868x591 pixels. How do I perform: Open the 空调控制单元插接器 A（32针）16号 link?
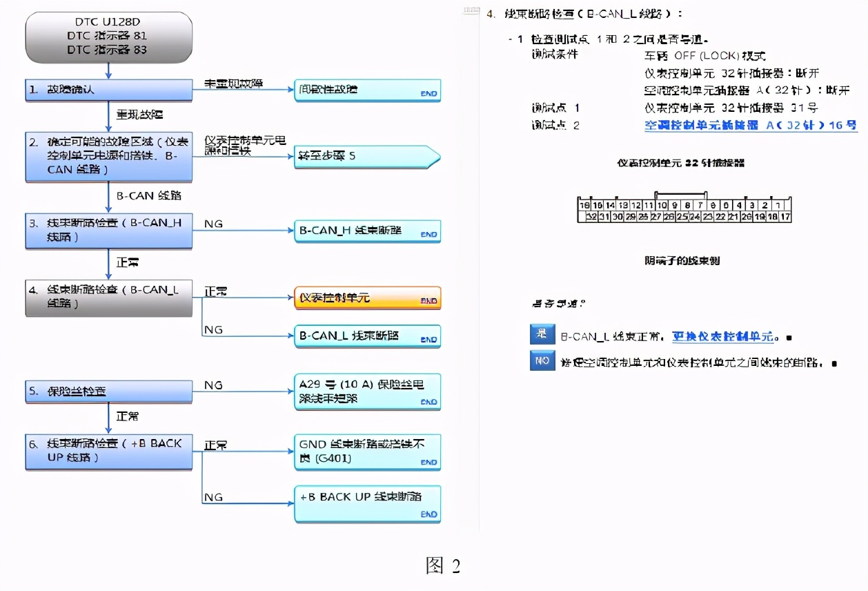tap(751, 126)
